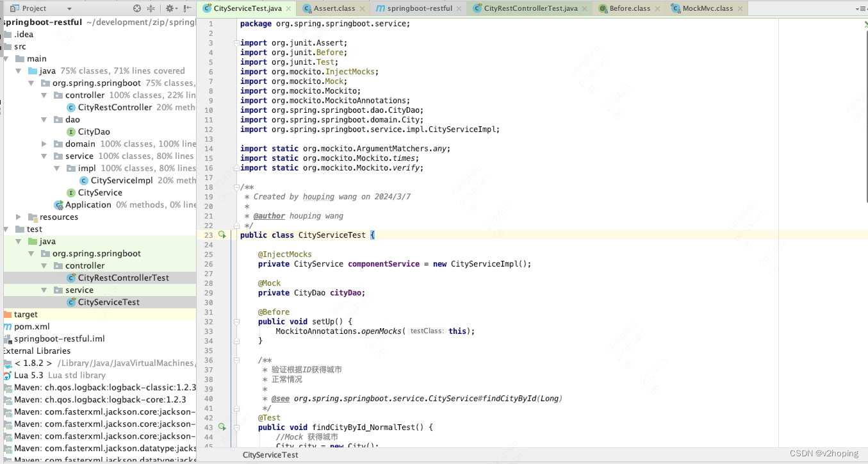Select the CityDao interface
868x464 pixels.
point(94,132)
